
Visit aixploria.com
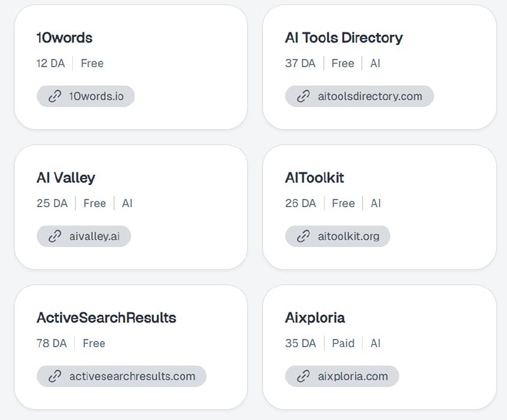pos(352,376)
